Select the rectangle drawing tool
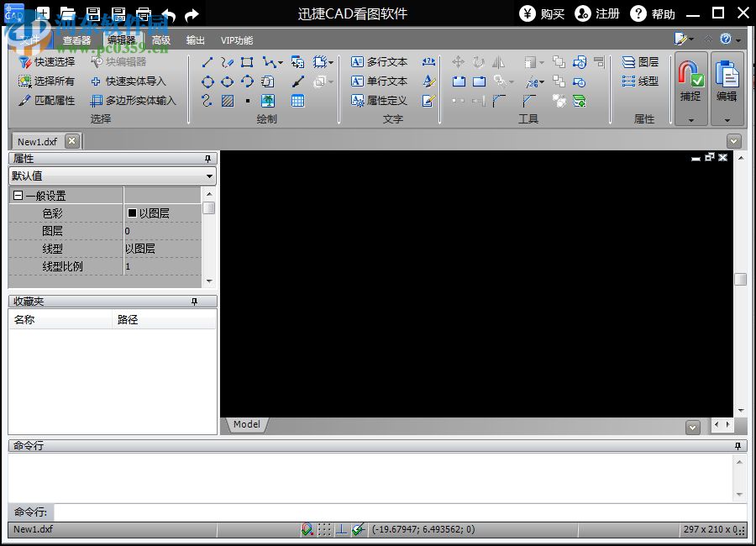Viewport: 756px width, 546px height. (x=247, y=62)
